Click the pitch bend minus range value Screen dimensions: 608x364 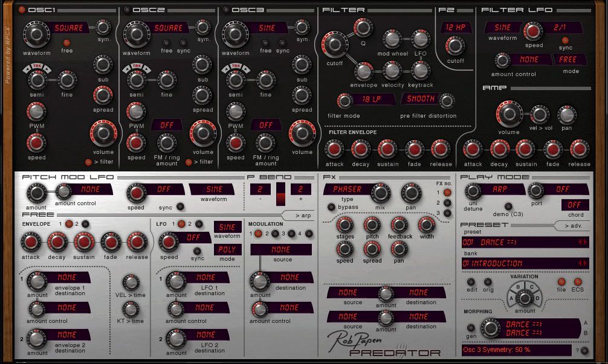click(260, 190)
